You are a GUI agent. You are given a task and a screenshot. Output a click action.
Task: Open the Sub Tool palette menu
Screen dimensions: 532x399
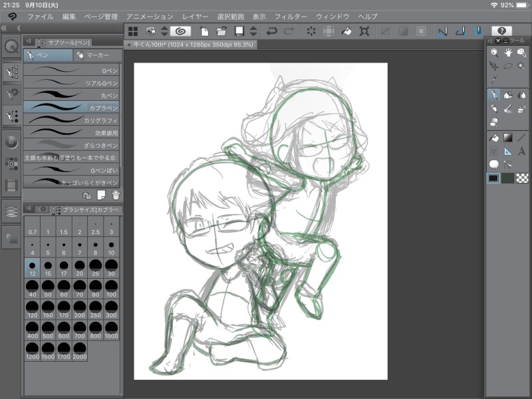click(x=29, y=41)
